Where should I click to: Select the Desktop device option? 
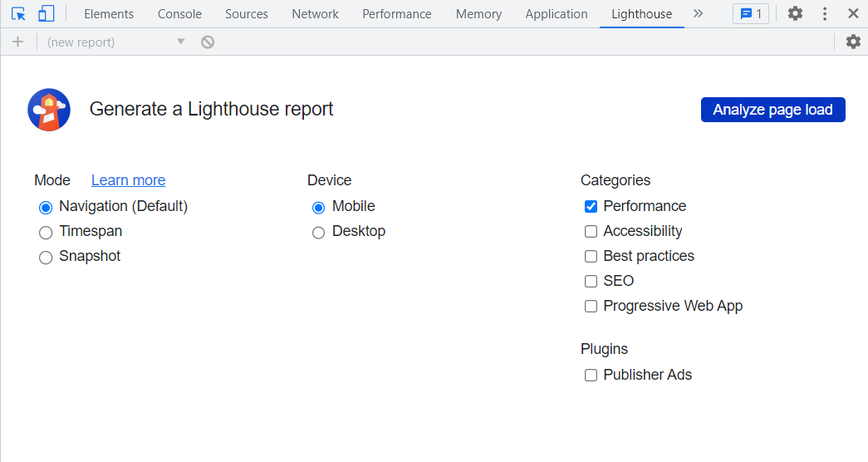coord(318,233)
